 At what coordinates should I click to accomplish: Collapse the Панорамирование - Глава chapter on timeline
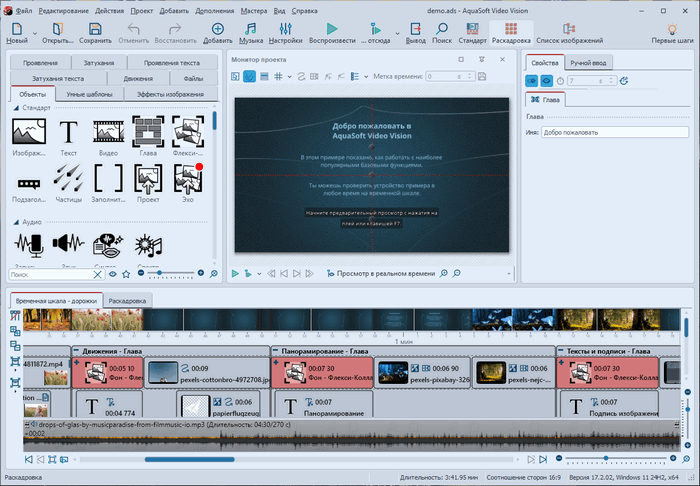click(278, 351)
